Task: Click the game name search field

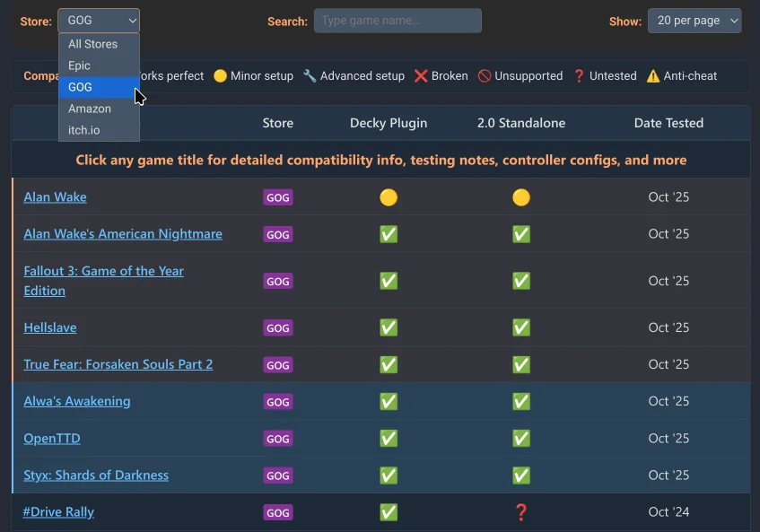Action: point(397,20)
